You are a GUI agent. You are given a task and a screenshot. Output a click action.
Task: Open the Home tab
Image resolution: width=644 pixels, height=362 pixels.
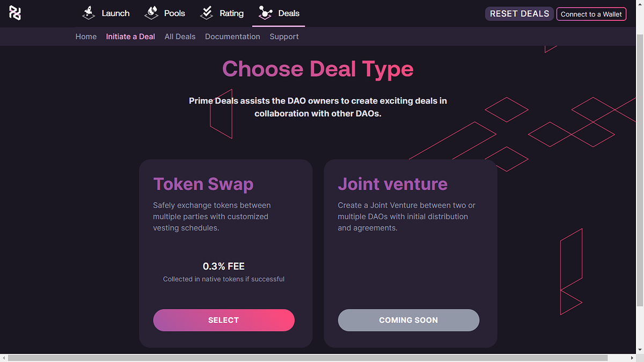pyautogui.click(x=86, y=36)
